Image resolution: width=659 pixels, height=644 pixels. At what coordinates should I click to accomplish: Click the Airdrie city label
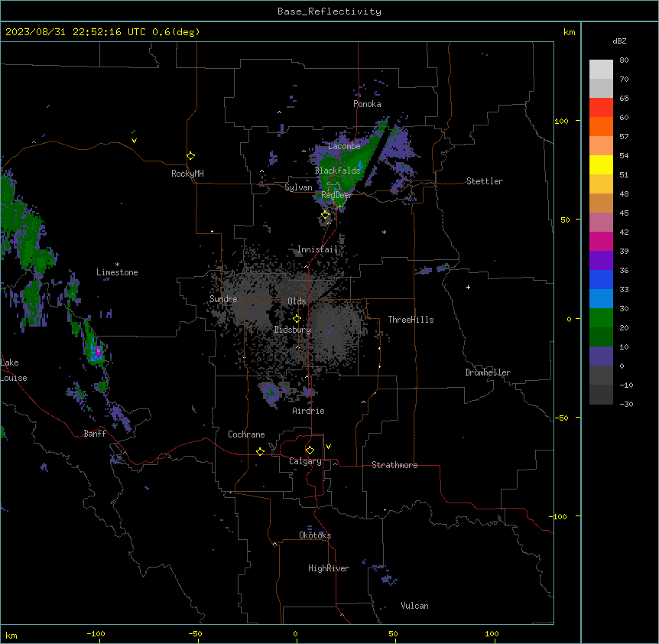point(309,411)
